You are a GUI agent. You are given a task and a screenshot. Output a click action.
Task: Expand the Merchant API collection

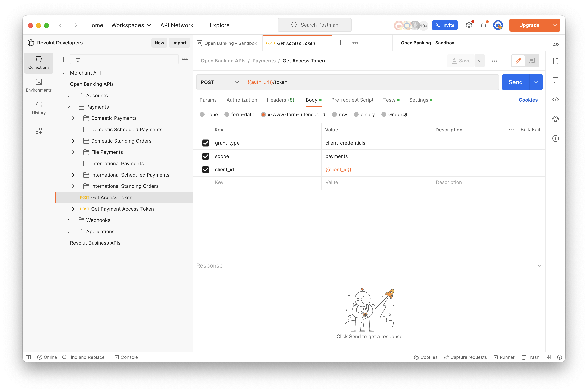(x=64, y=73)
